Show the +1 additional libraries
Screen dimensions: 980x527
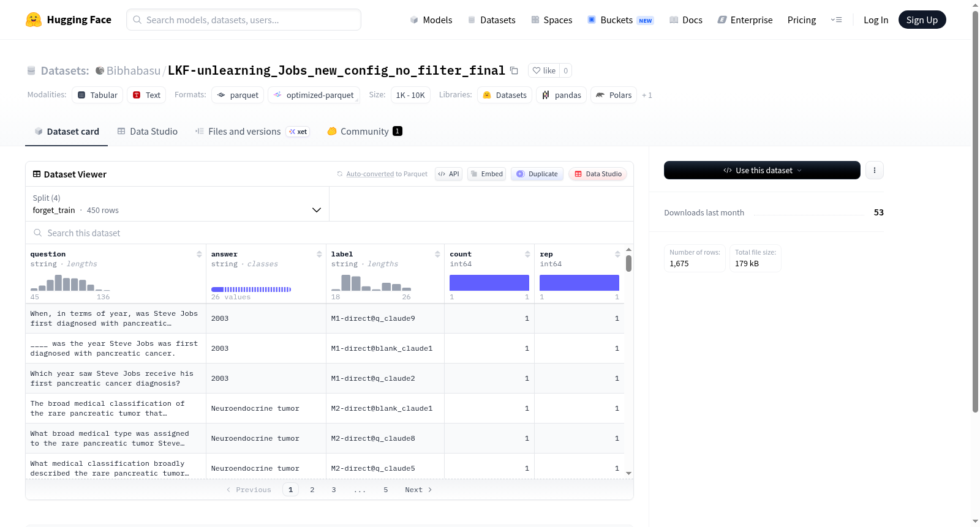(647, 95)
